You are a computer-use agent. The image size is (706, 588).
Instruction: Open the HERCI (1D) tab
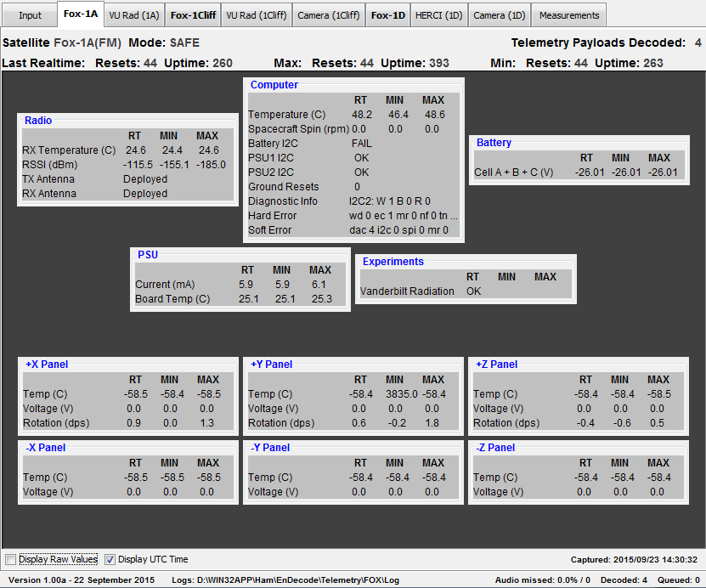click(x=439, y=15)
